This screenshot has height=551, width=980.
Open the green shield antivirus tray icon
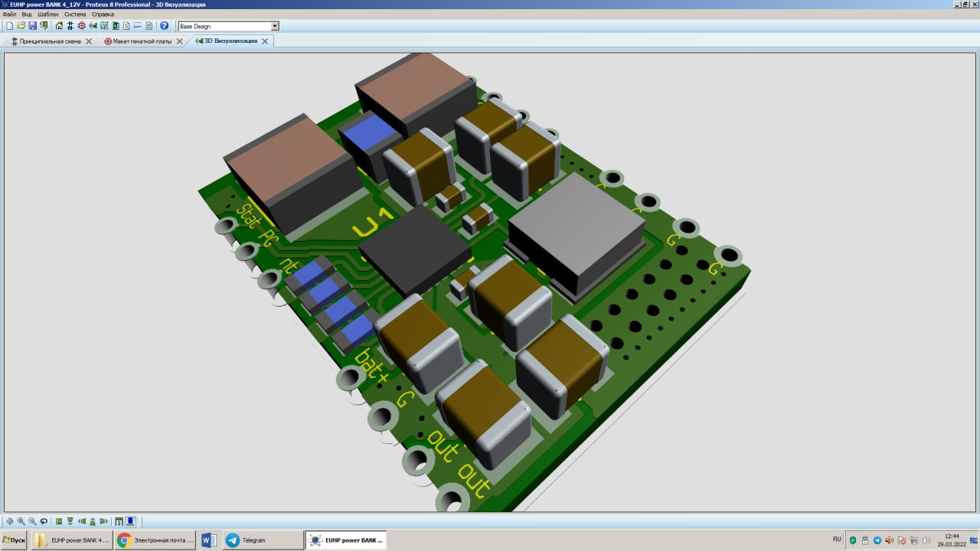(x=853, y=540)
